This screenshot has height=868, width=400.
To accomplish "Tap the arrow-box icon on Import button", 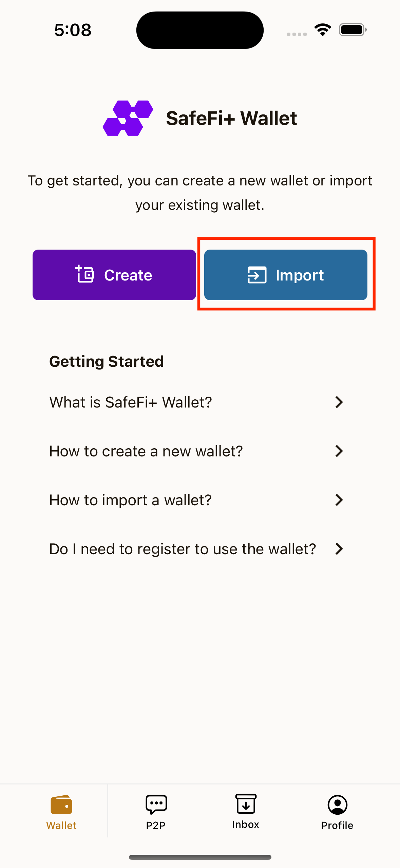I will coord(257,275).
